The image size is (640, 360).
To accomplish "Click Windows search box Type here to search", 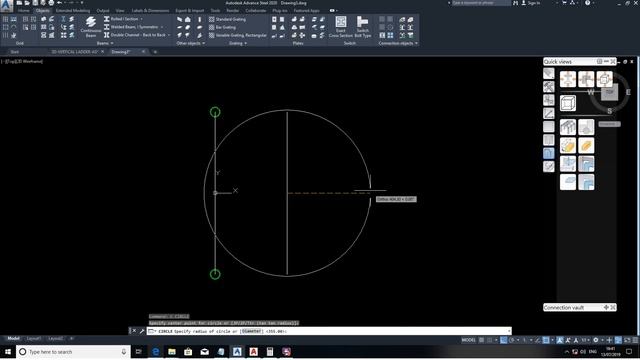I will 73,351.
